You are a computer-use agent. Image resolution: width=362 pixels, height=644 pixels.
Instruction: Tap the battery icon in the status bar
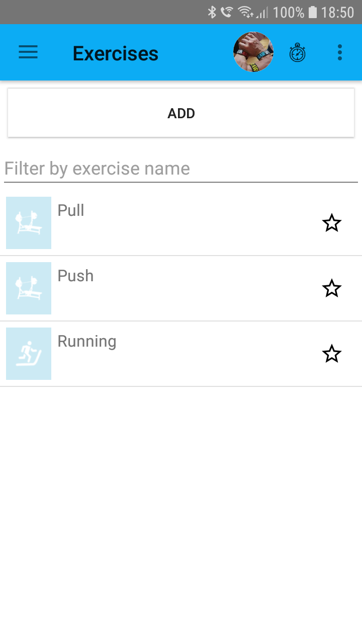tap(313, 12)
